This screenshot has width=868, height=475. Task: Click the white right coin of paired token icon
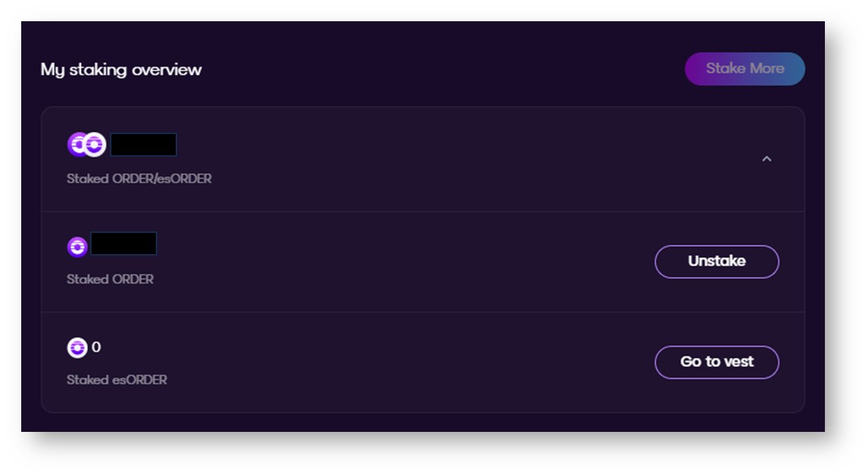click(95, 145)
